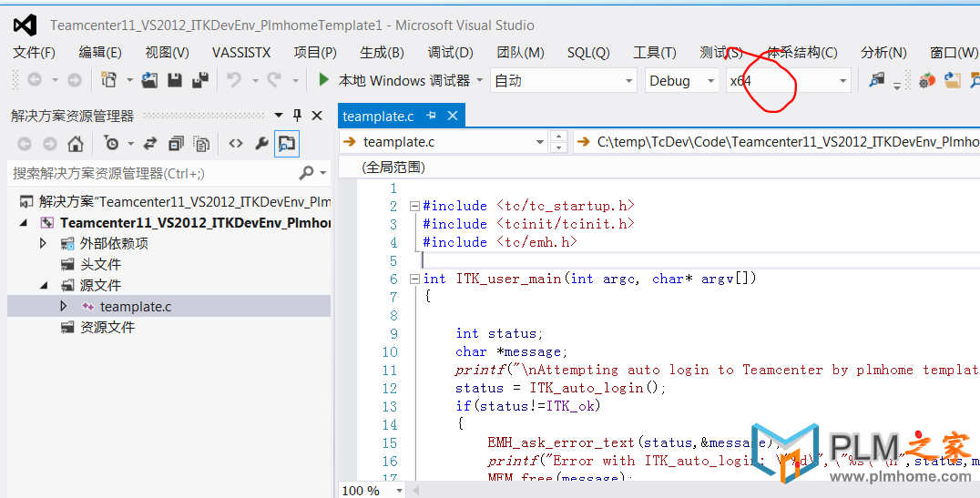Collapse the 源文件 folder
The height and width of the screenshot is (498, 980).
pyautogui.click(x=44, y=286)
